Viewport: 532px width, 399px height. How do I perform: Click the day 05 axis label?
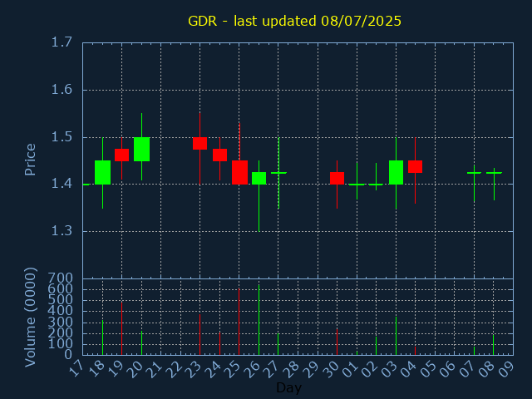click(x=428, y=369)
